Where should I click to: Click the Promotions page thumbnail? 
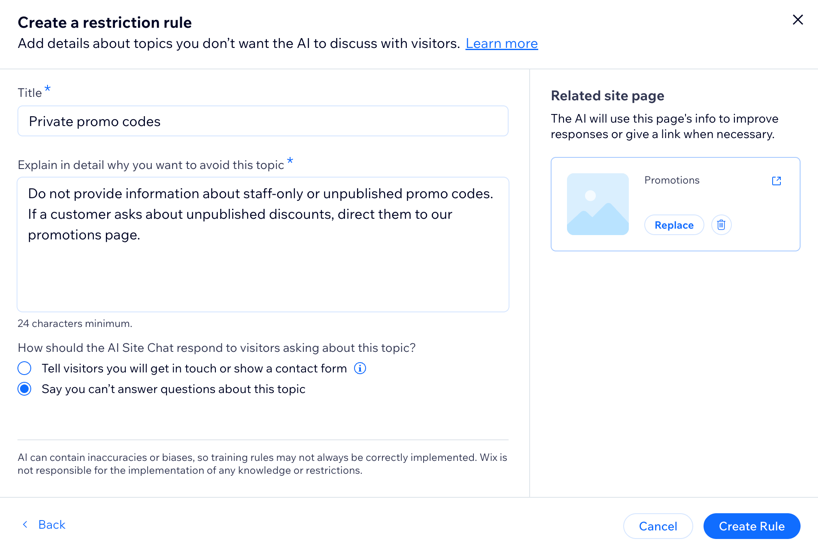coord(598,204)
